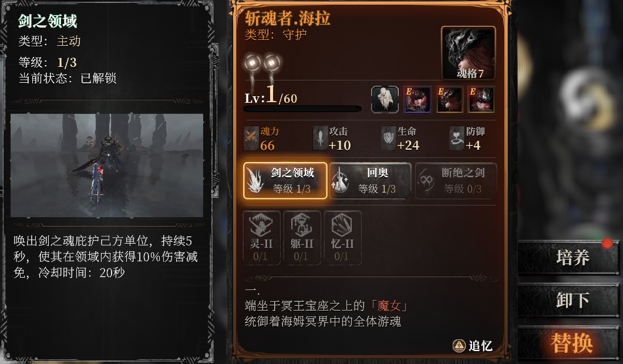Open the 忆-II rune slot
The height and width of the screenshot is (364, 623).
click(x=342, y=238)
